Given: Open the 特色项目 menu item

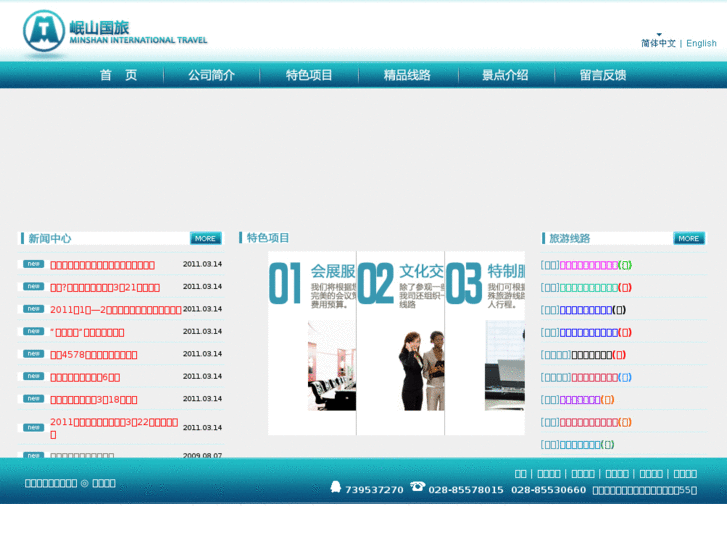Looking at the screenshot, I should tap(309, 75).
